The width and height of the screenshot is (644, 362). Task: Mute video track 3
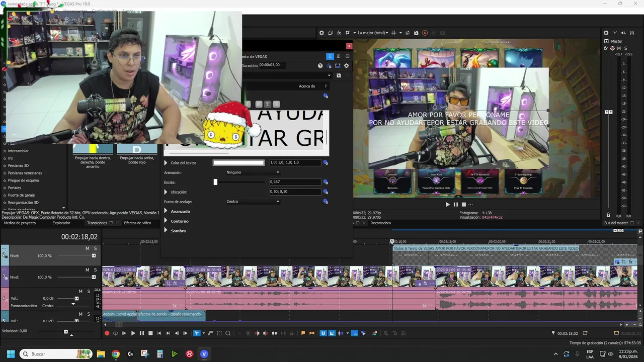click(87, 270)
